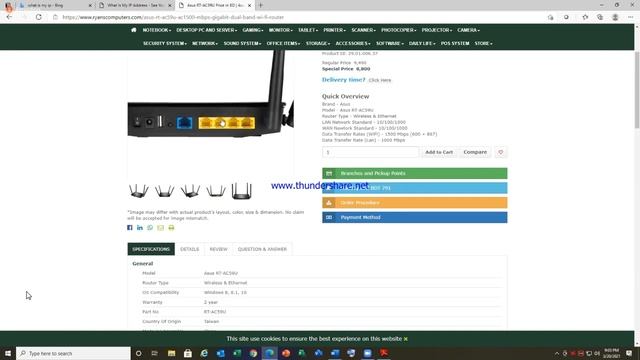Expand the ACCESSORIES menu
The width and height of the screenshot is (640, 360).
(353, 43)
